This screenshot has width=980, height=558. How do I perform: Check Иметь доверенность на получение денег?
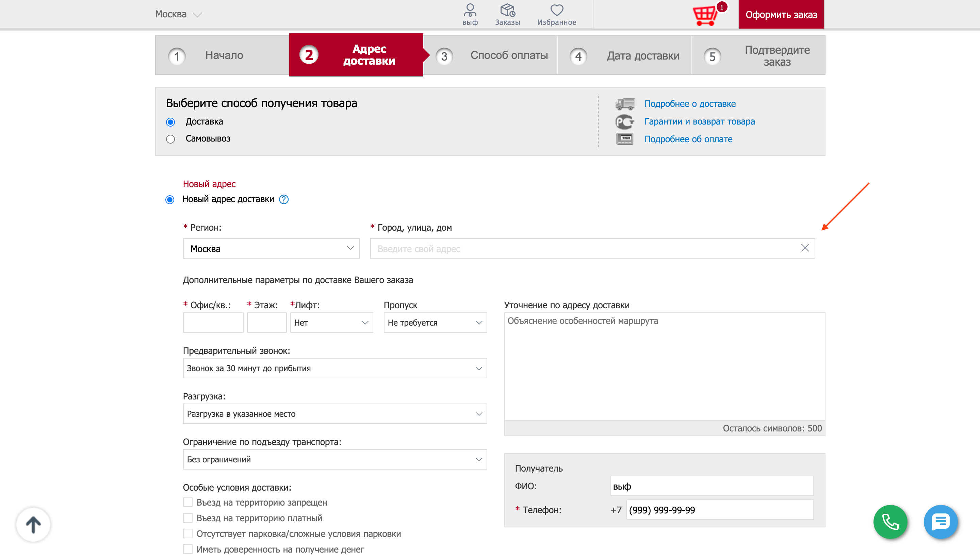pyautogui.click(x=188, y=549)
